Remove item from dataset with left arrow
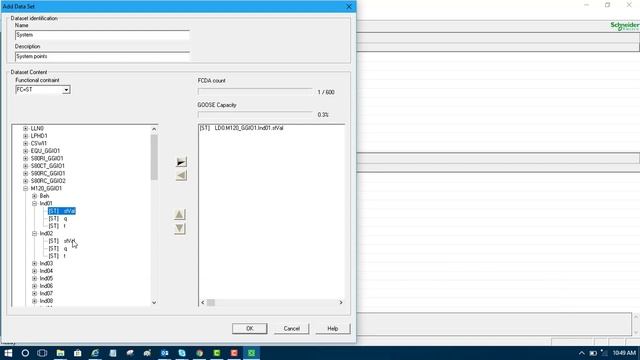The image size is (640, 360). (x=181, y=176)
